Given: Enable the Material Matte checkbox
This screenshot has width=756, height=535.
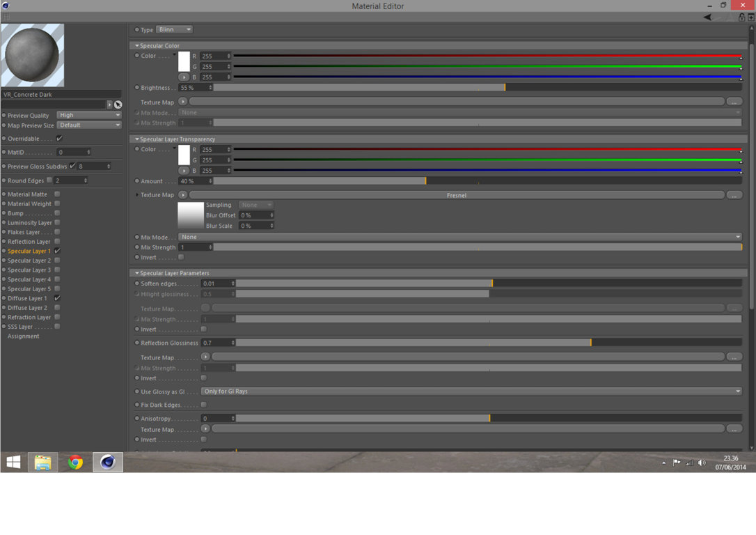Looking at the screenshot, I should point(57,194).
